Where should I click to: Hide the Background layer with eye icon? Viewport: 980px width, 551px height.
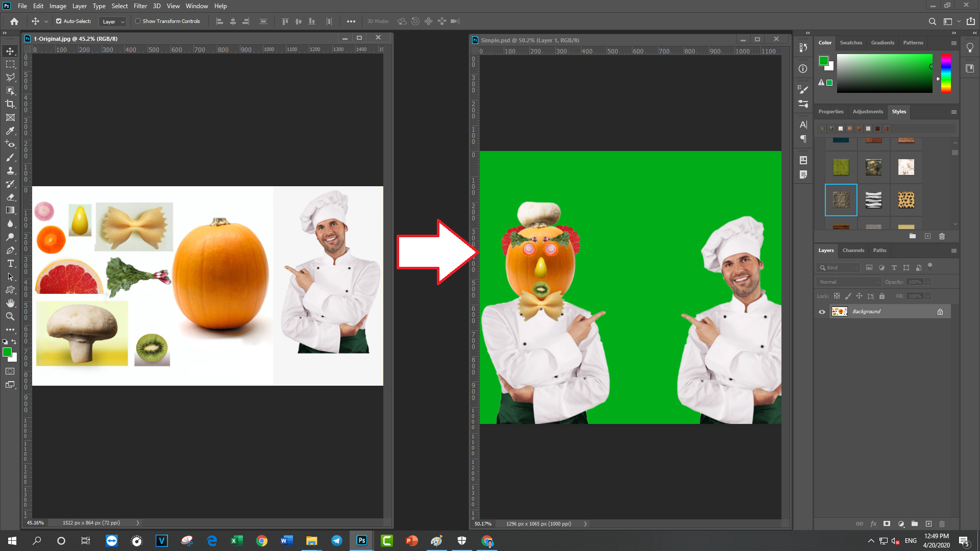pos(822,312)
